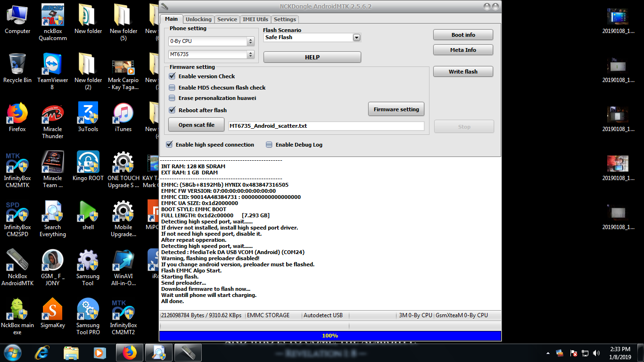This screenshot has width=644, height=362.
Task: Open the Computer desktop icon
Action: 17,19
